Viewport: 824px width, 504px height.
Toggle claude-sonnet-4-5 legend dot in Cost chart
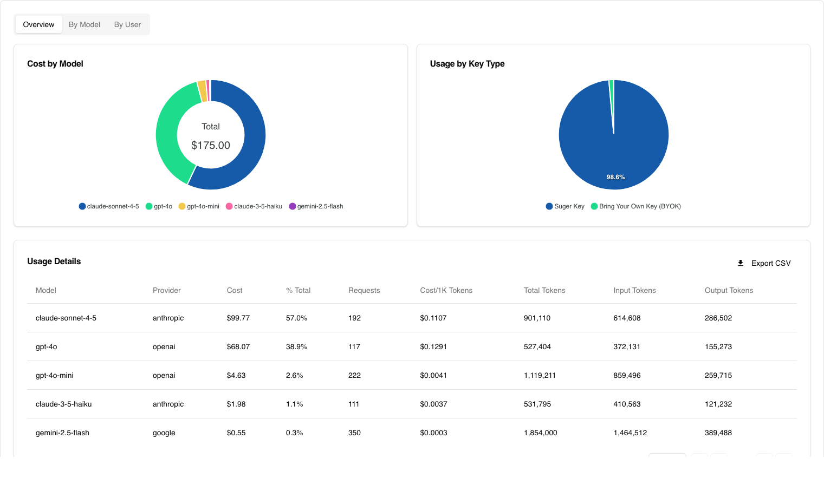(82, 206)
